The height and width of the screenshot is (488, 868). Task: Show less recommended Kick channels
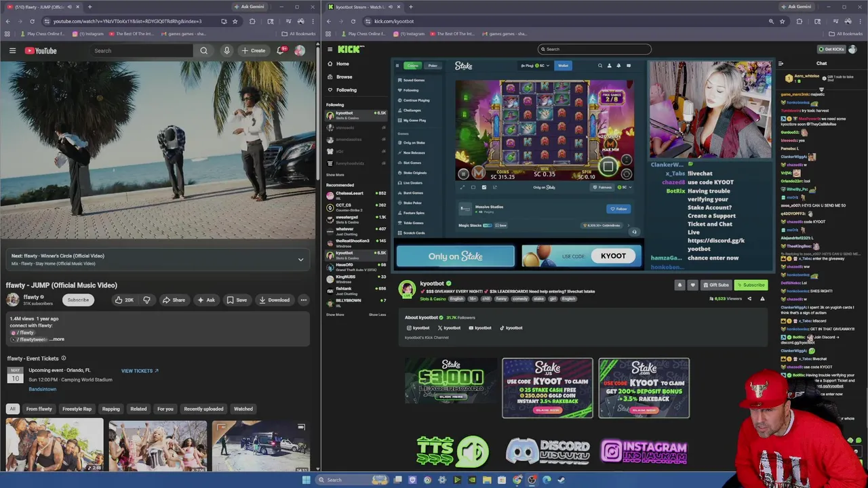(377, 314)
